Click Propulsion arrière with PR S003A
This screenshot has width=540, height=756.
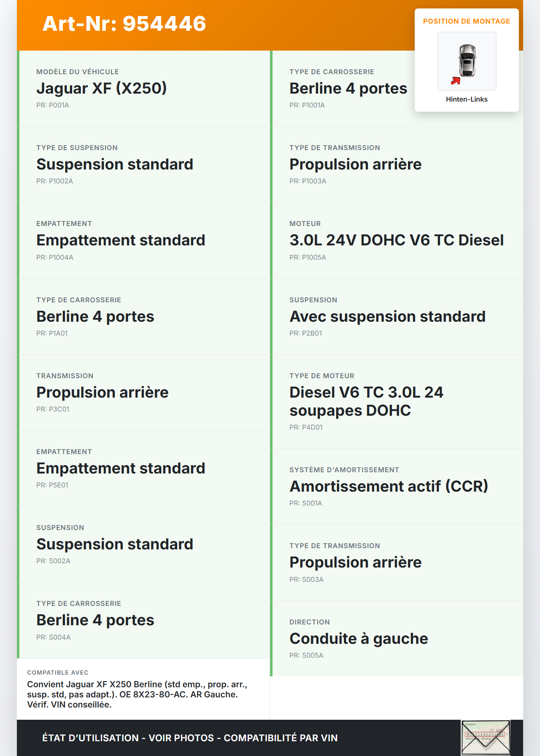(355, 562)
